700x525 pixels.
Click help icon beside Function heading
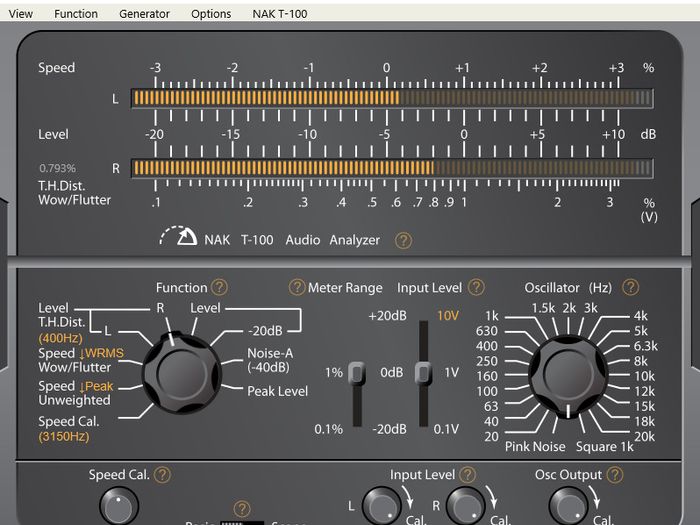click(219, 287)
